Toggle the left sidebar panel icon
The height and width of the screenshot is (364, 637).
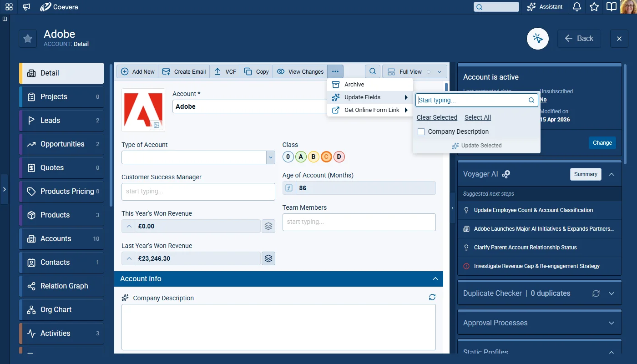(x=5, y=19)
